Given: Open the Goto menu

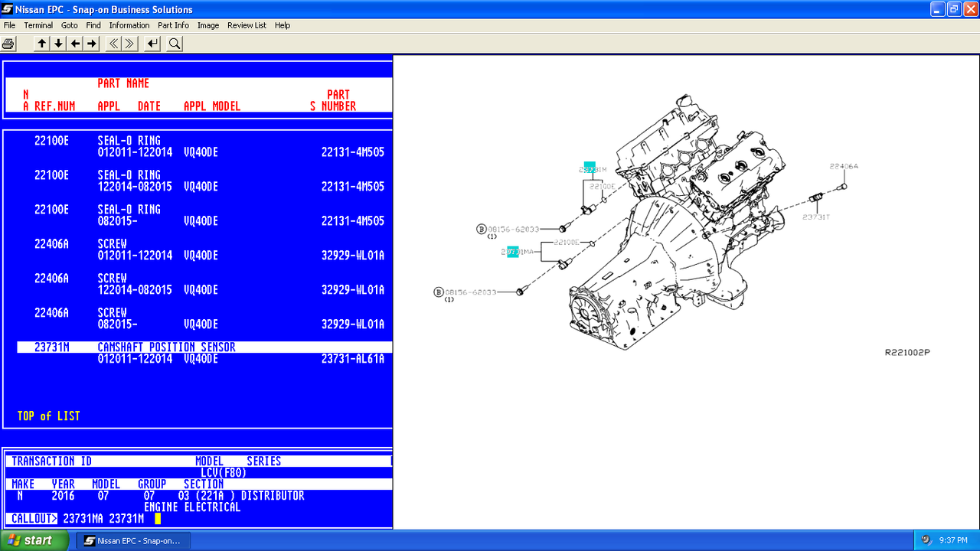Looking at the screenshot, I should (x=70, y=25).
